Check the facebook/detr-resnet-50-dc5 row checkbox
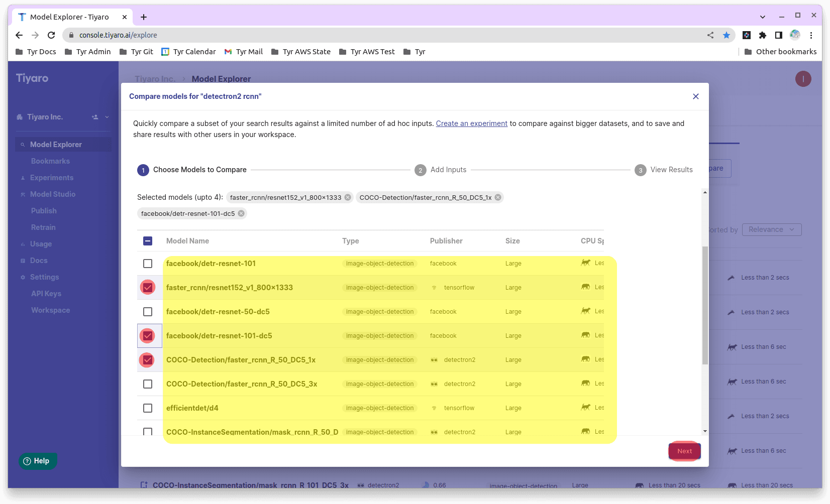The height and width of the screenshot is (504, 830). (x=148, y=312)
